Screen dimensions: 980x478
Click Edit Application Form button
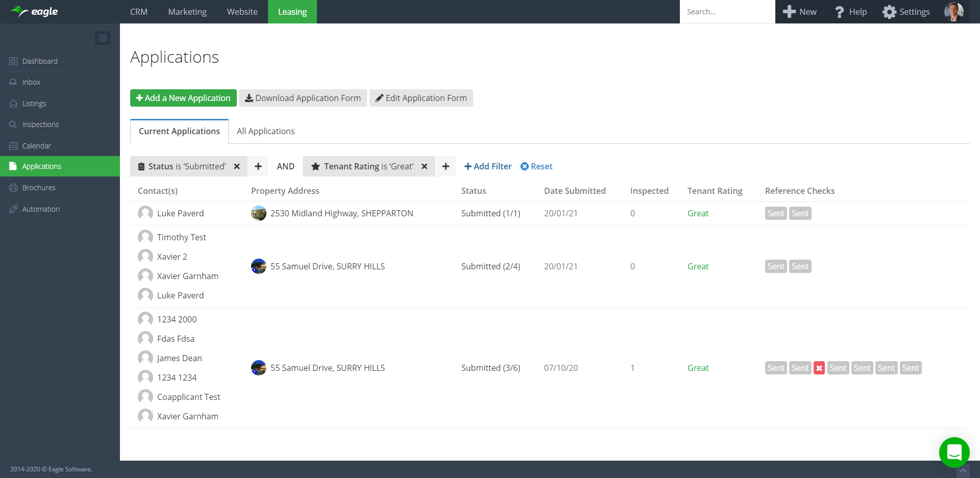(x=421, y=98)
